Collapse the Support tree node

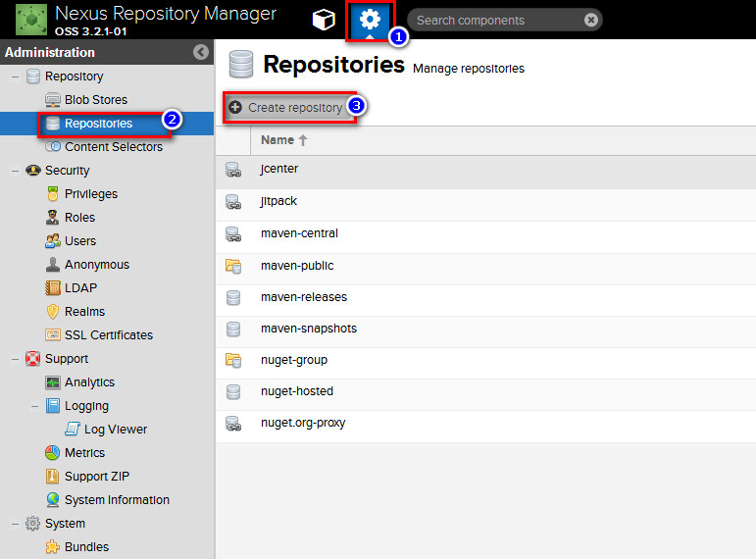coord(16,359)
